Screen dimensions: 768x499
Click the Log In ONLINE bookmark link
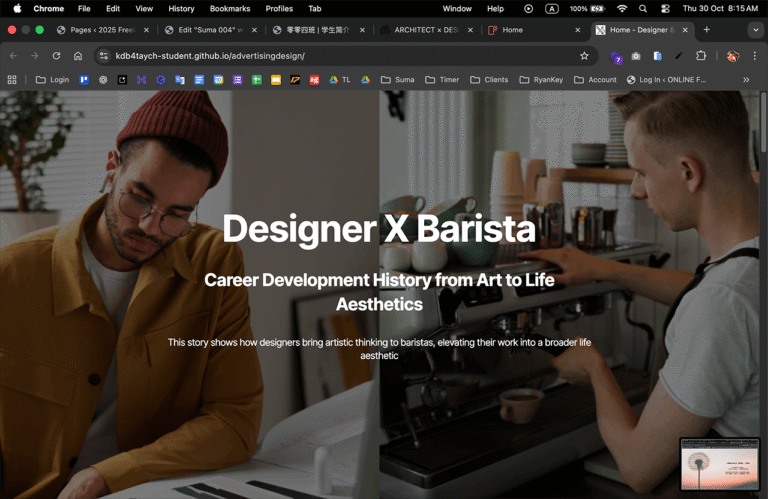666,79
